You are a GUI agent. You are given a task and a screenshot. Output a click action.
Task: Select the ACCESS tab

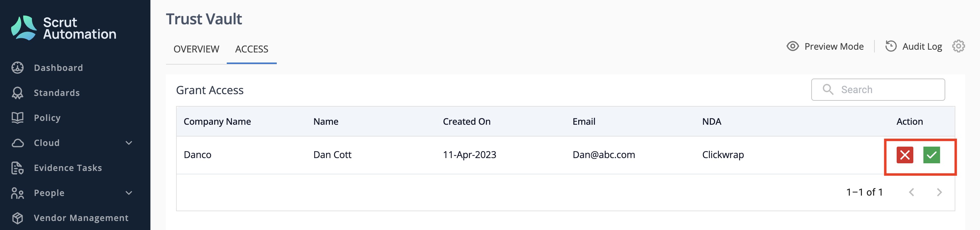point(251,49)
